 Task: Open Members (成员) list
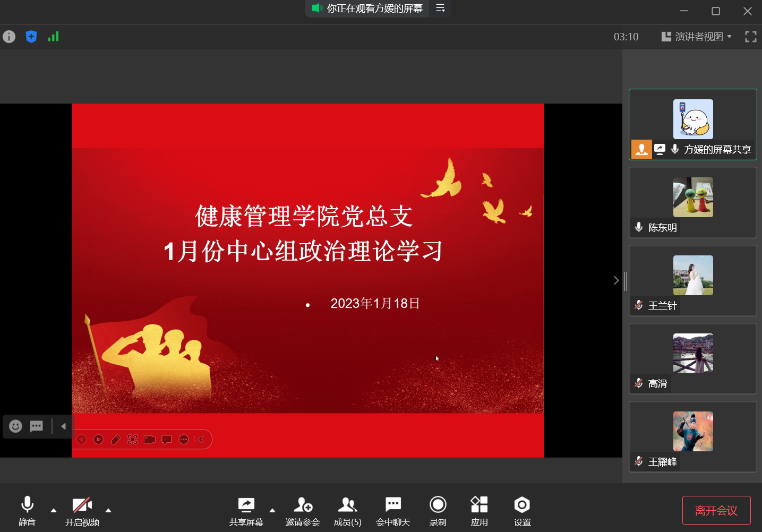(347, 511)
